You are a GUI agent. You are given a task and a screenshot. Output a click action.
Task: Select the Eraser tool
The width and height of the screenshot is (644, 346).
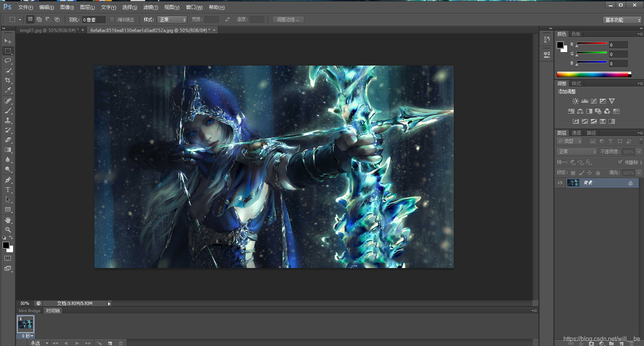pyautogui.click(x=8, y=140)
